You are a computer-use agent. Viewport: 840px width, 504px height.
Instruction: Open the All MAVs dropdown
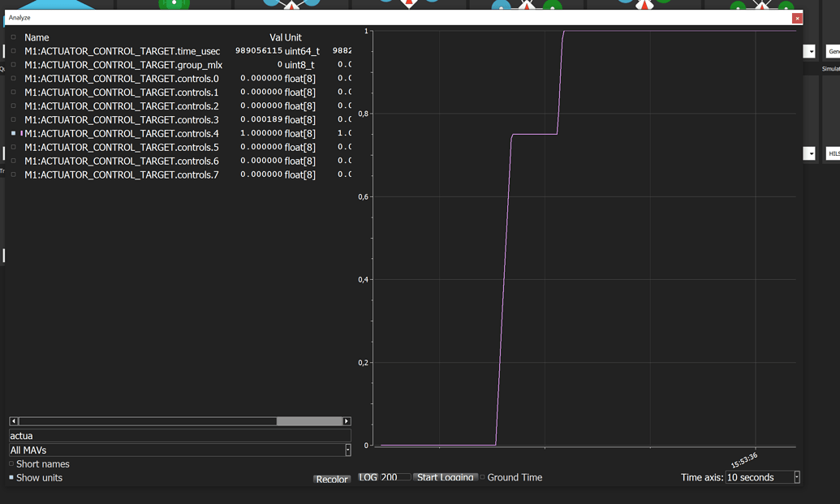180,450
